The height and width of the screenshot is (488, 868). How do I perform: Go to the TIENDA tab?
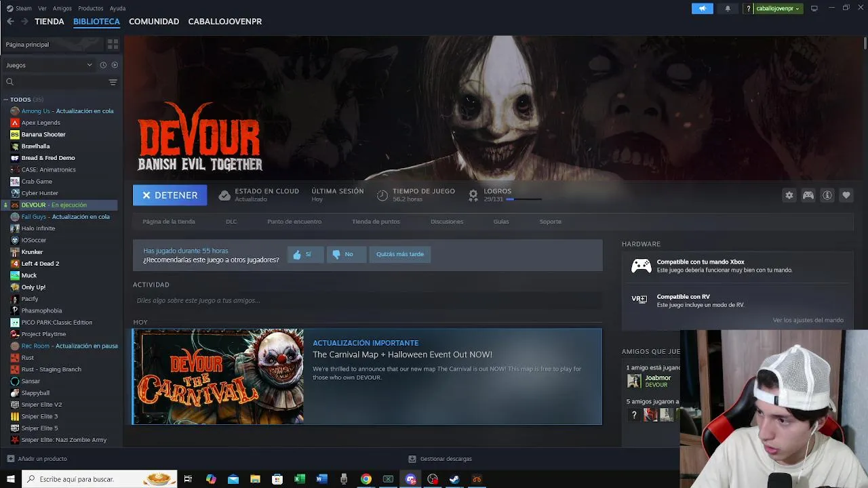point(50,22)
